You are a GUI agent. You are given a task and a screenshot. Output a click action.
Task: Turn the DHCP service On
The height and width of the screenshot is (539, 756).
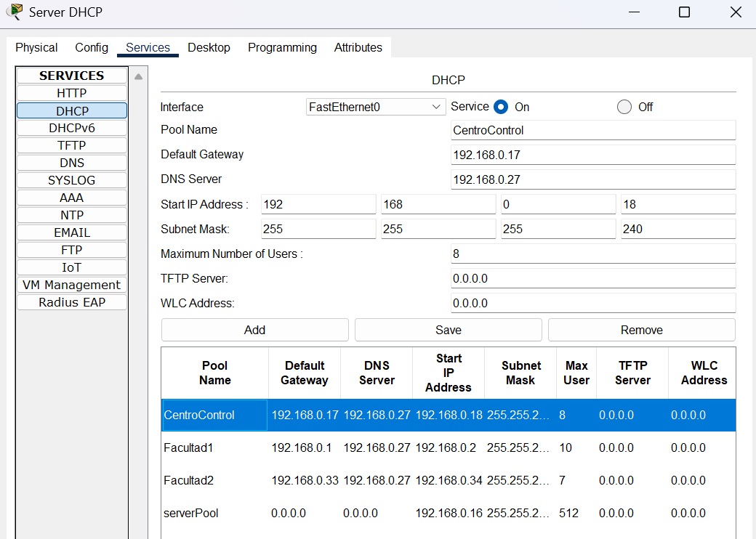(x=500, y=107)
